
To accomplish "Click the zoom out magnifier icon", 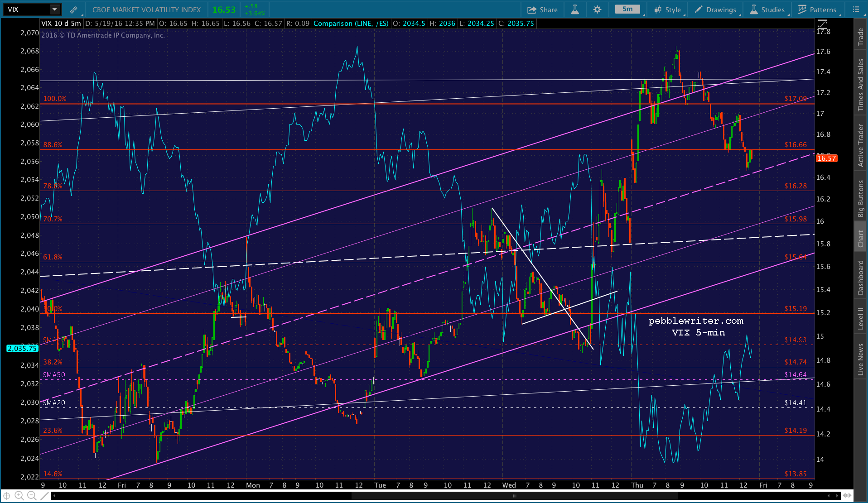I will [32, 496].
